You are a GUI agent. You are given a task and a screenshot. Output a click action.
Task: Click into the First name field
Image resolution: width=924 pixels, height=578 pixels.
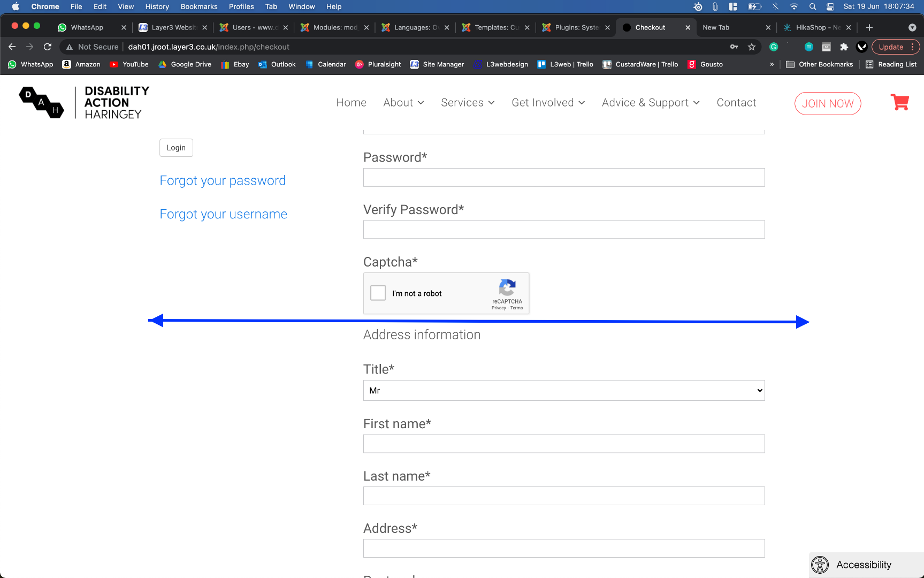(564, 444)
